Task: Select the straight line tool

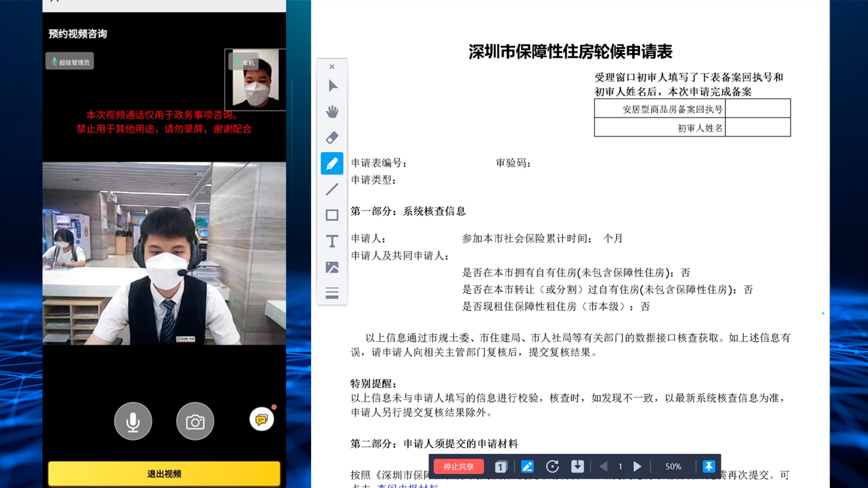Action: (x=332, y=189)
